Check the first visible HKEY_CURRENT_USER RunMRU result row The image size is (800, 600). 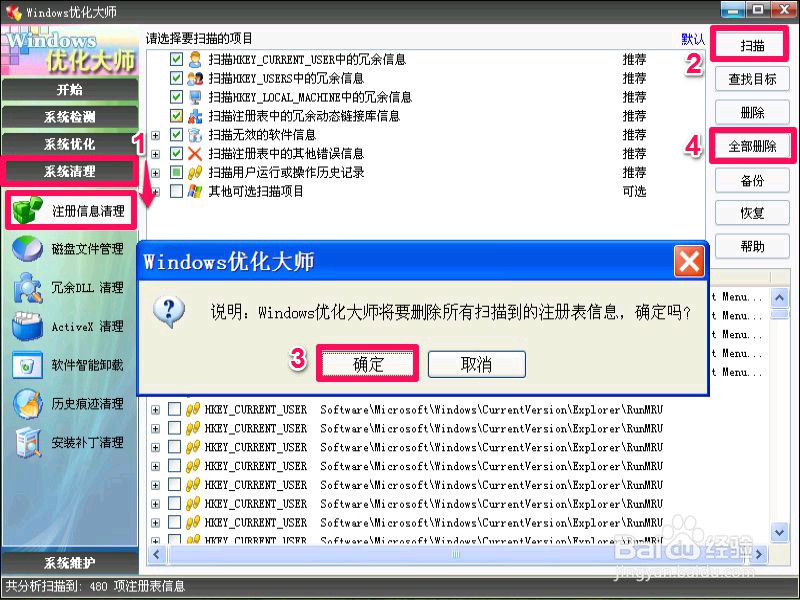tap(174, 410)
